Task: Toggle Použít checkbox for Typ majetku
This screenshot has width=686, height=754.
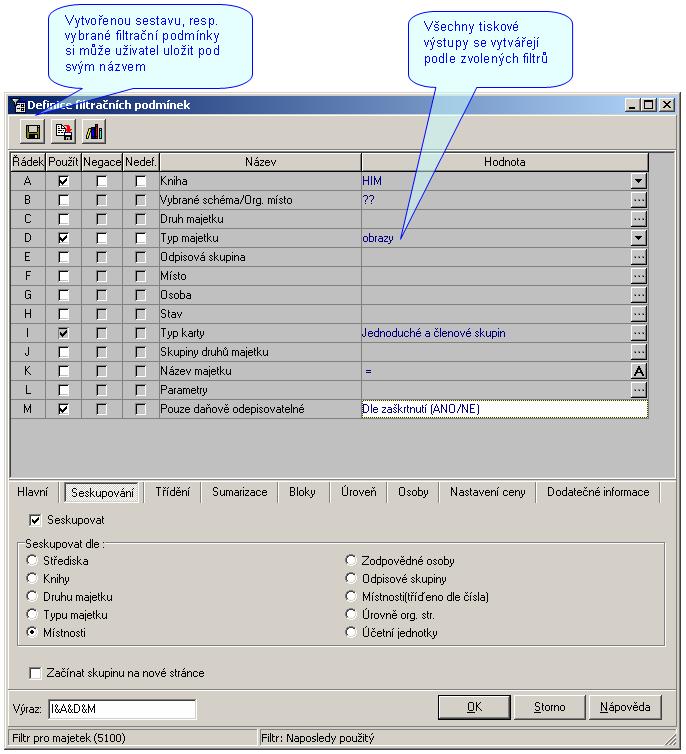Action: (x=63, y=238)
